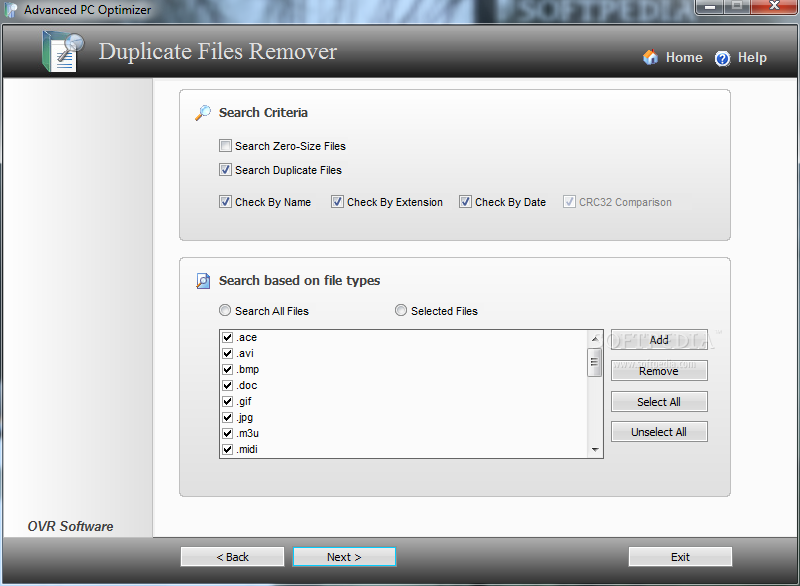Click the Remove file type button
The width and height of the screenshot is (800, 586).
(659, 371)
